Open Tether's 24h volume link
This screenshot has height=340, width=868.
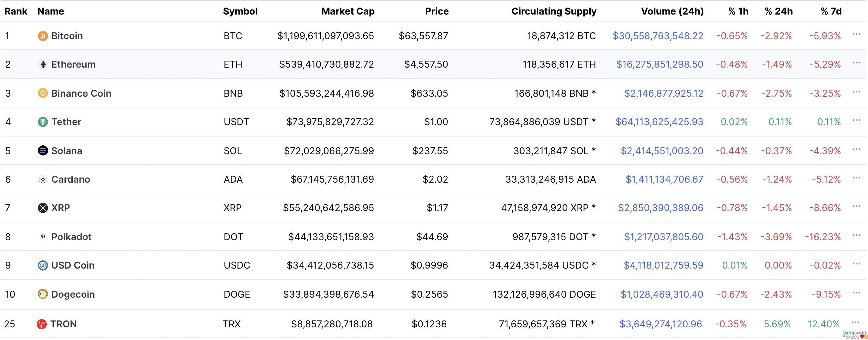(x=659, y=122)
